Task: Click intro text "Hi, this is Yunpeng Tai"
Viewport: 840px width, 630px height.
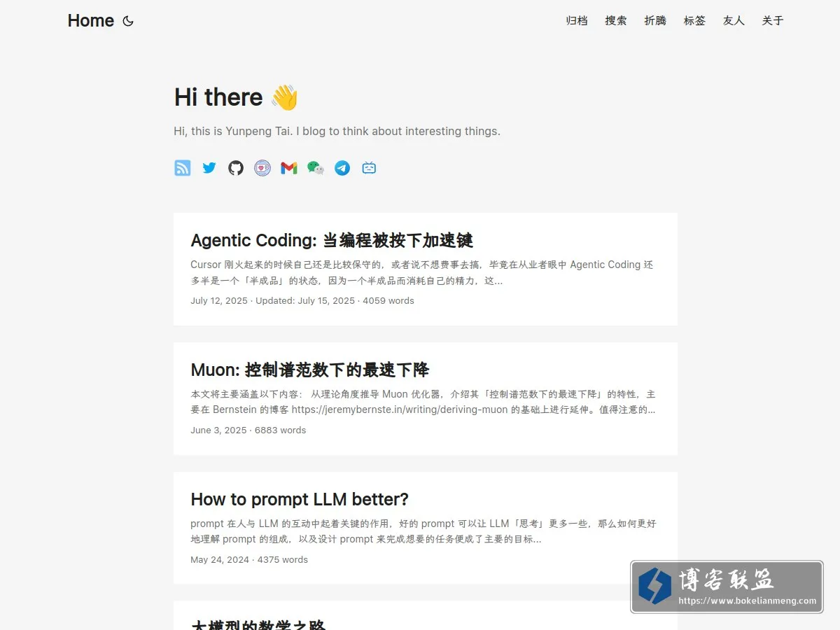Action: point(233,131)
